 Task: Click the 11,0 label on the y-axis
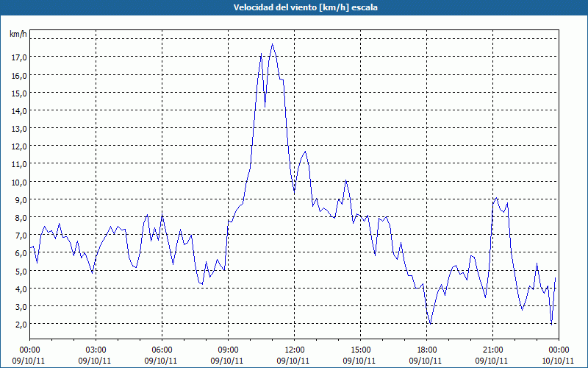[x=19, y=164]
